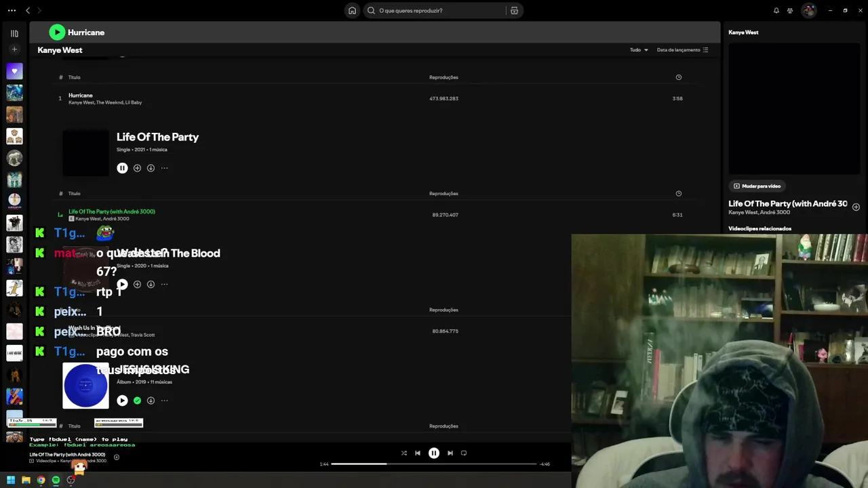Image resolution: width=868 pixels, height=488 pixels.
Task: Click the create playlist plus button in sidebar
Action: 14,49
